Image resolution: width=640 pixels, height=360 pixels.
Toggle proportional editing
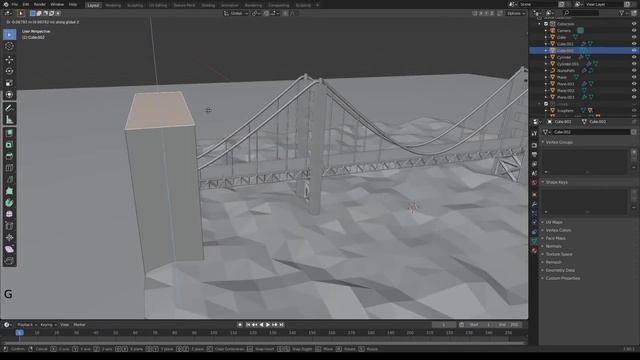point(286,13)
